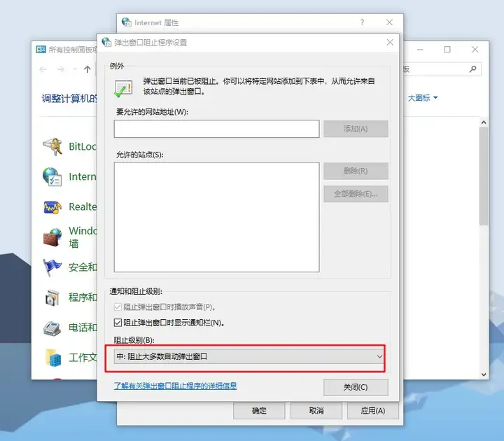Click the help question mark in Internet 属性
This screenshot has width=504, height=441.
(363, 22)
